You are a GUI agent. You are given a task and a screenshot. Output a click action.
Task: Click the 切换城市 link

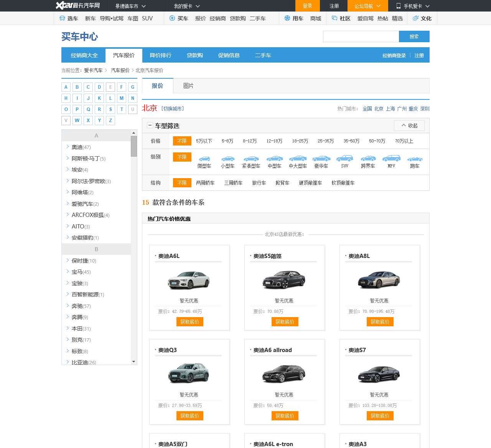(172, 109)
